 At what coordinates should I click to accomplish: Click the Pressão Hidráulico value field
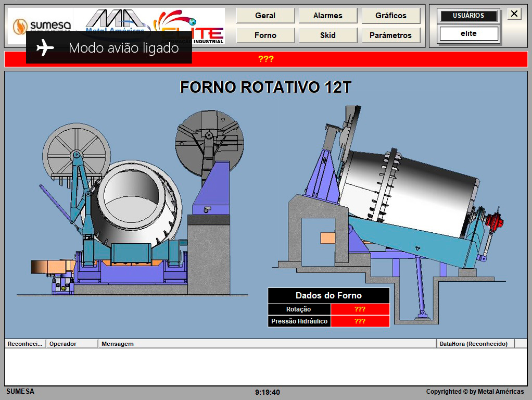360,321
